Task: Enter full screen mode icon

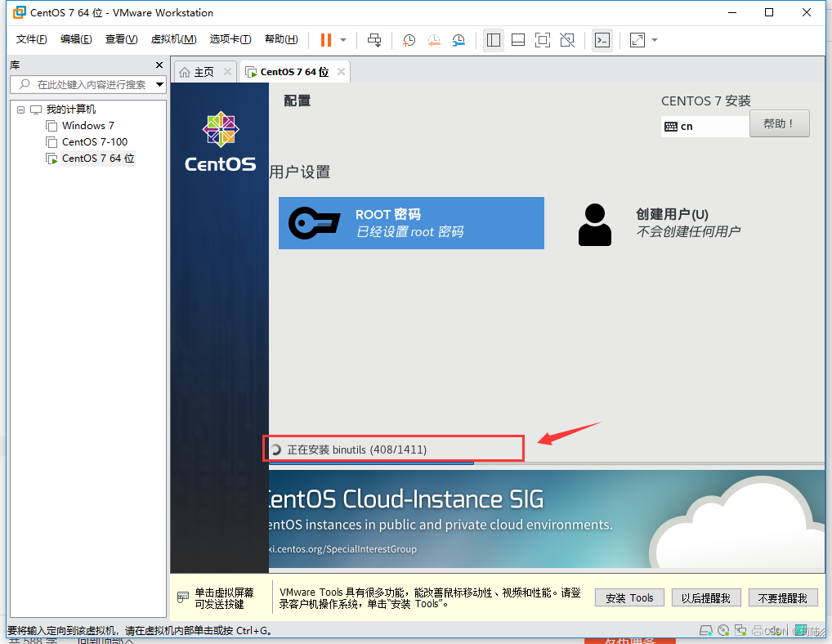Action: click(x=542, y=40)
